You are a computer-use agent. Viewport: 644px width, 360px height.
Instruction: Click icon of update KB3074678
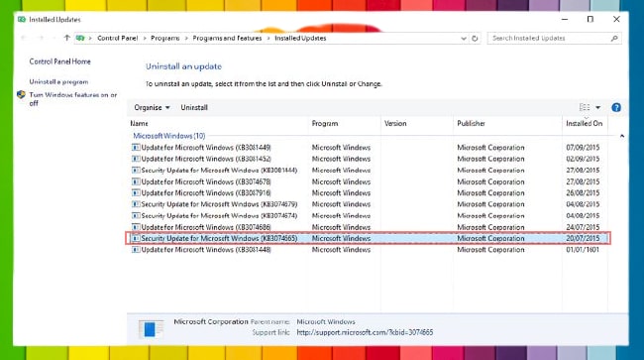tap(136, 181)
